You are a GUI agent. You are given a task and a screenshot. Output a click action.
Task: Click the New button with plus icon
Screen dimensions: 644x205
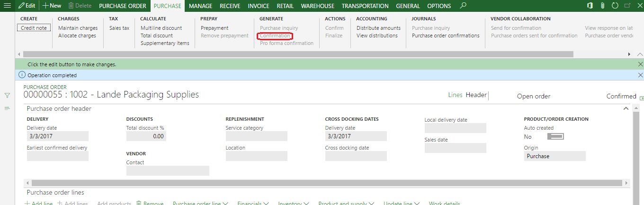[52, 6]
